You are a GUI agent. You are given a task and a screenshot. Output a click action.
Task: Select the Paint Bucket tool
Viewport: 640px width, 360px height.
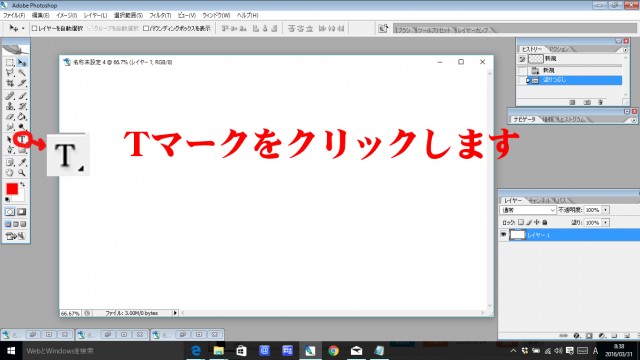(x=22, y=117)
